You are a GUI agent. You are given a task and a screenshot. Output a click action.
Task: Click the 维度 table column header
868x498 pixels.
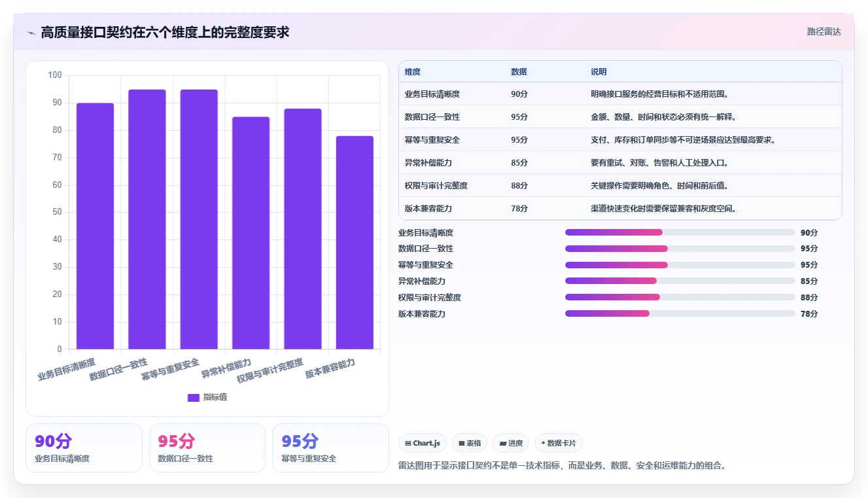413,71
